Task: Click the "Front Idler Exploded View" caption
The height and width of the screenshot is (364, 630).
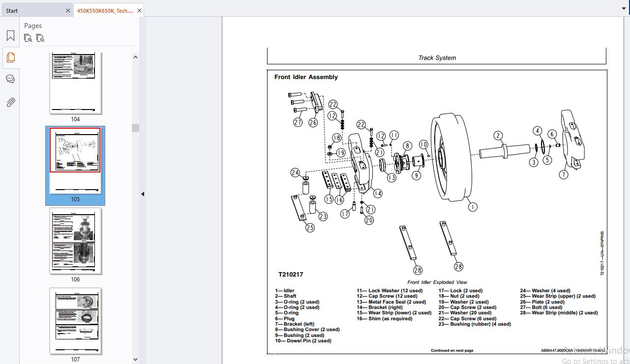Action: point(437,282)
